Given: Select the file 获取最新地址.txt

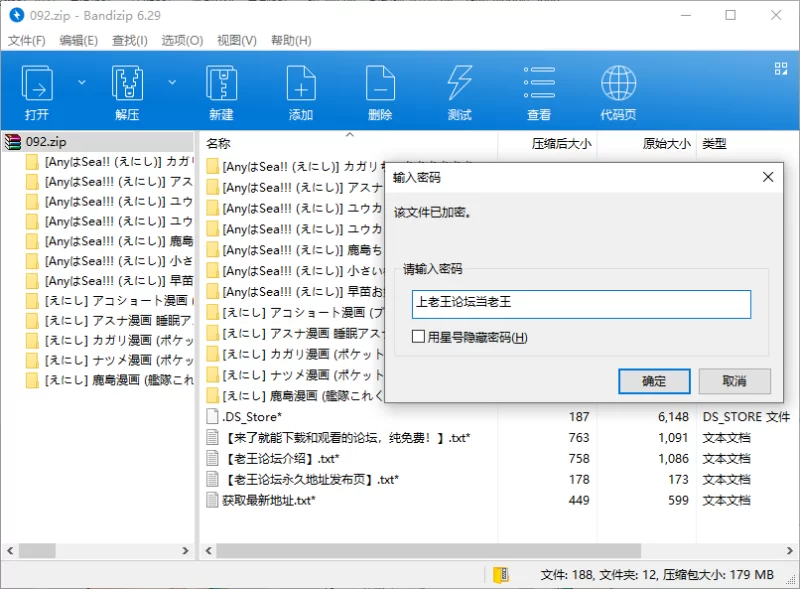Looking at the screenshot, I should coord(268,500).
